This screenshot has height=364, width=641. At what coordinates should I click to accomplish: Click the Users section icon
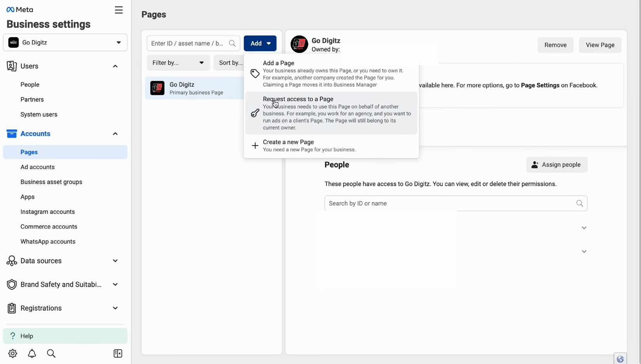(x=12, y=66)
